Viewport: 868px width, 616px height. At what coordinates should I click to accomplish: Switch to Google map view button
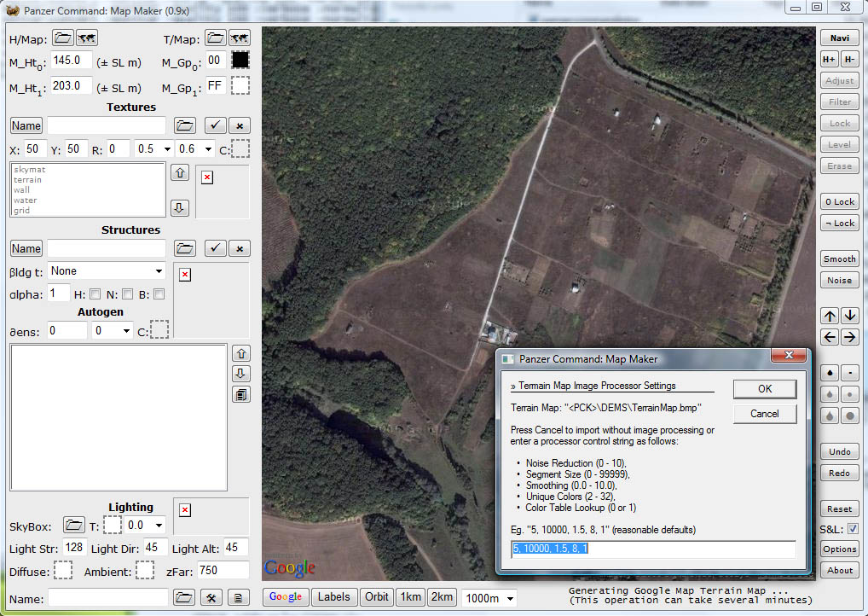286,597
